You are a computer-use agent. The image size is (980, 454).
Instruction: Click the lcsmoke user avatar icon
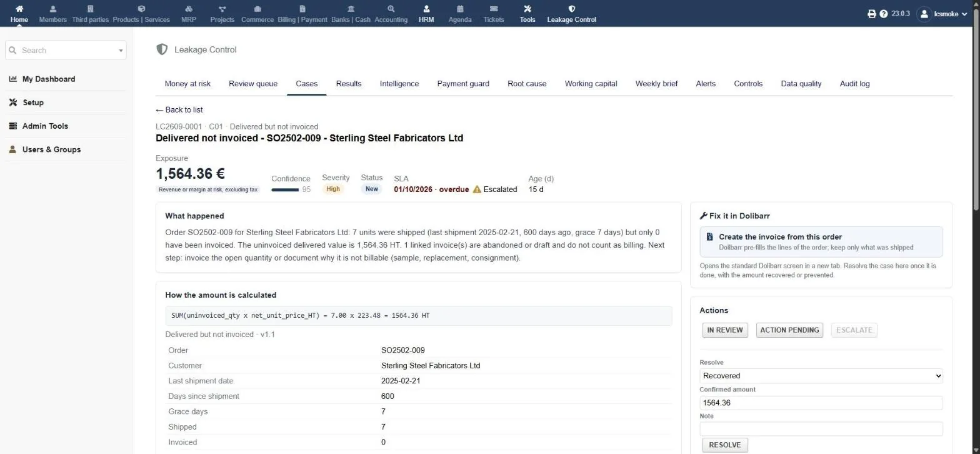(x=924, y=14)
